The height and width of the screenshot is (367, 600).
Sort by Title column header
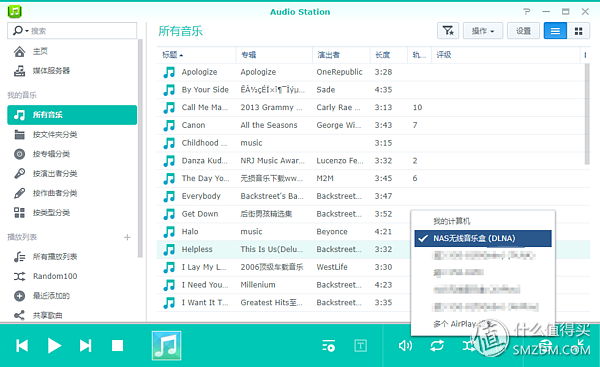196,55
